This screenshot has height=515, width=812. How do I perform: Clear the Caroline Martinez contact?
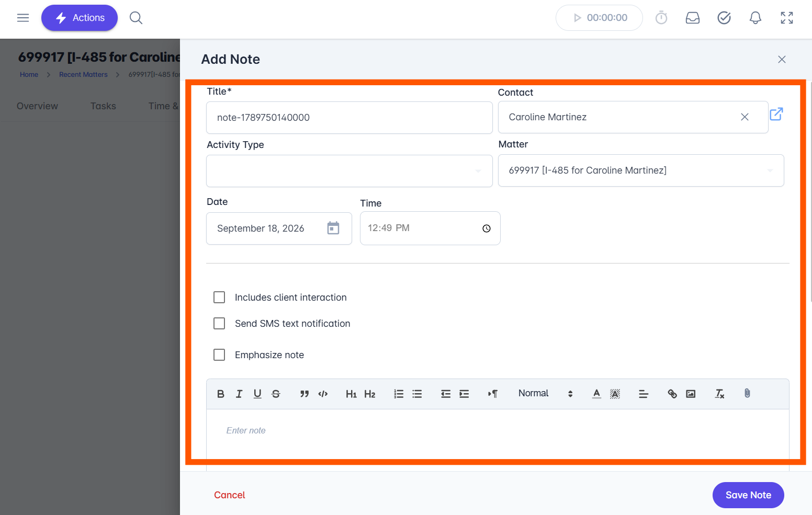745,117
